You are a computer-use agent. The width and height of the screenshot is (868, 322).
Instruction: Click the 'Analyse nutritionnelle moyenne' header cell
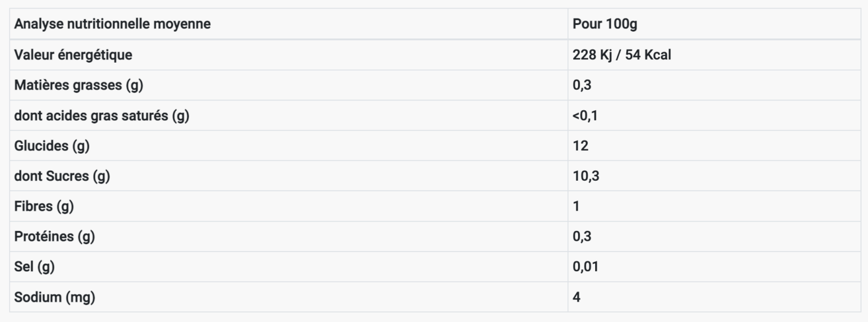click(x=289, y=24)
